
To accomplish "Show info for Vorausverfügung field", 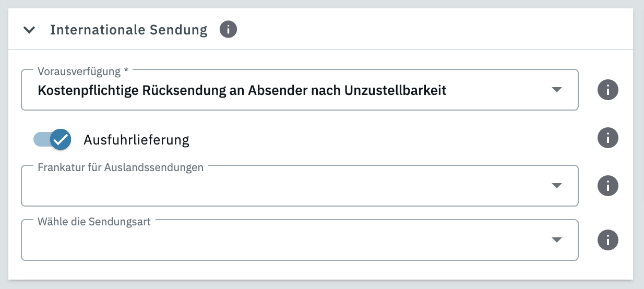I will (x=607, y=90).
